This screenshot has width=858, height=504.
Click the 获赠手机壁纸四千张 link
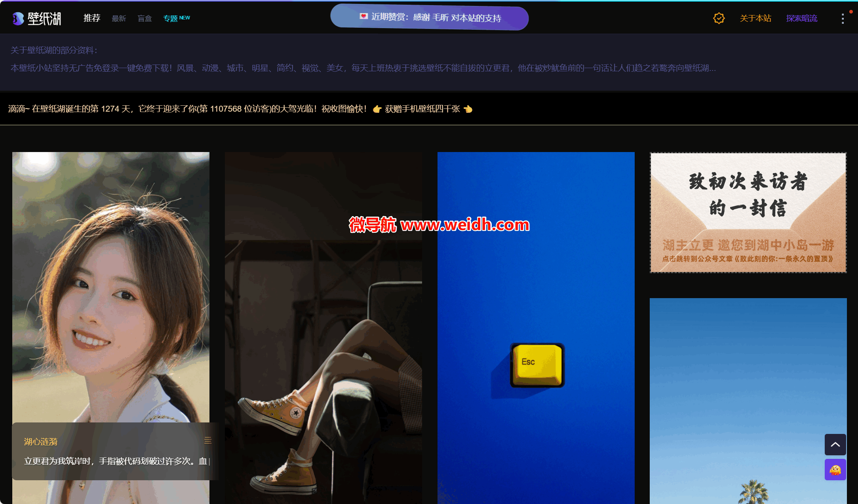point(422,109)
